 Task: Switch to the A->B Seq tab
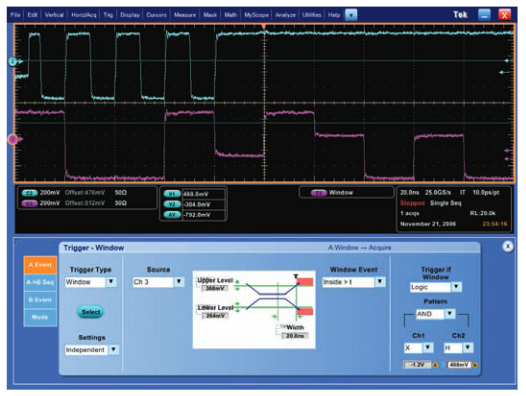click(x=40, y=283)
